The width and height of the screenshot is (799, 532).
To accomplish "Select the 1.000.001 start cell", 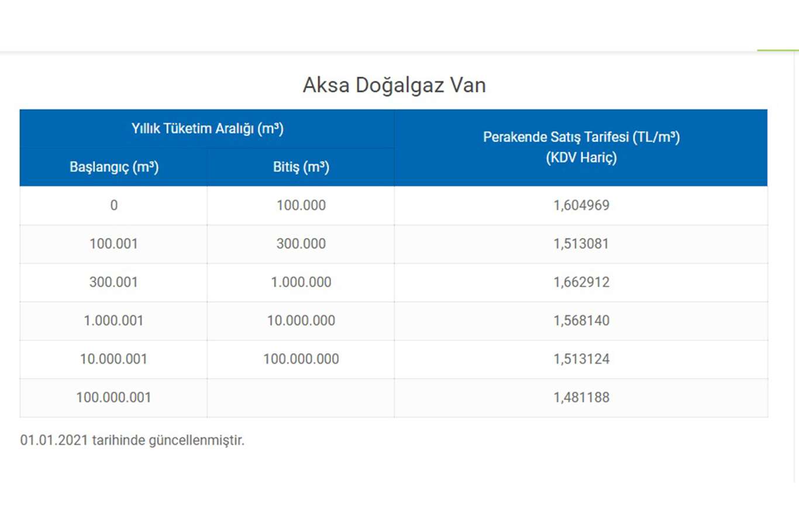I will click(x=113, y=321).
